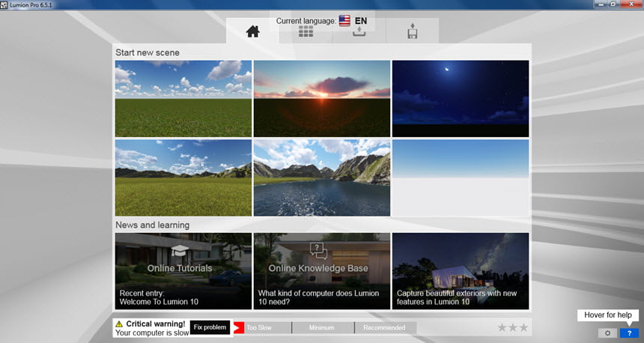Start new scene with grassy hills
Viewport: 644px width, 343px height.
[183, 177]
